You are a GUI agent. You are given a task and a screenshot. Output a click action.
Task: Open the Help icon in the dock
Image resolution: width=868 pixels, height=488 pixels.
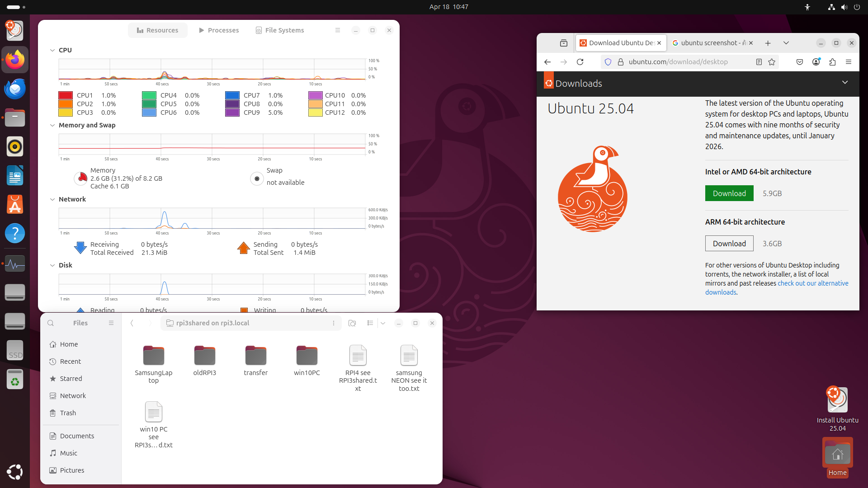pyautogui.click(x=15, y=233)
